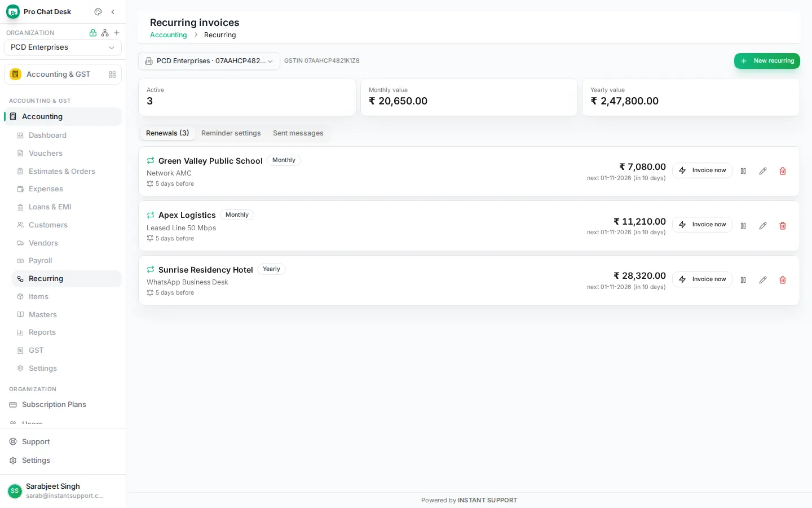Pause the Green Valley Public School recurring
This screenshot has width=812, height=508.
click(x=743, y=171)
